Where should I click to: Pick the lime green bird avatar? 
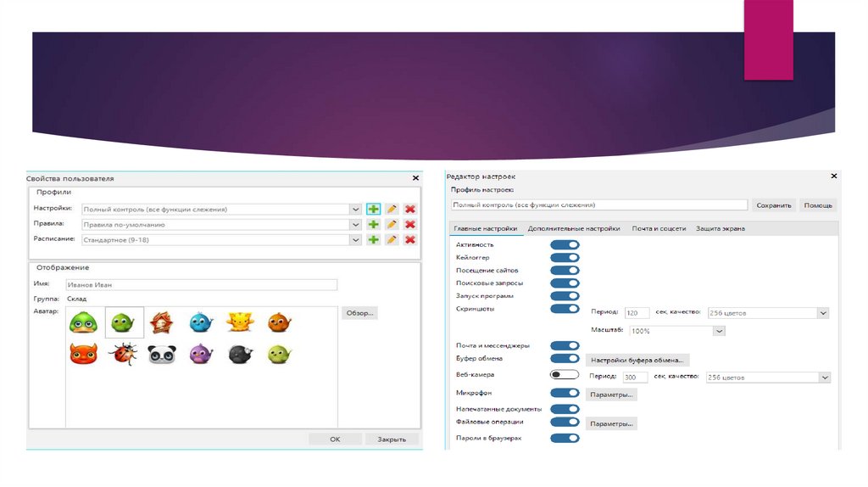[279, 354]
